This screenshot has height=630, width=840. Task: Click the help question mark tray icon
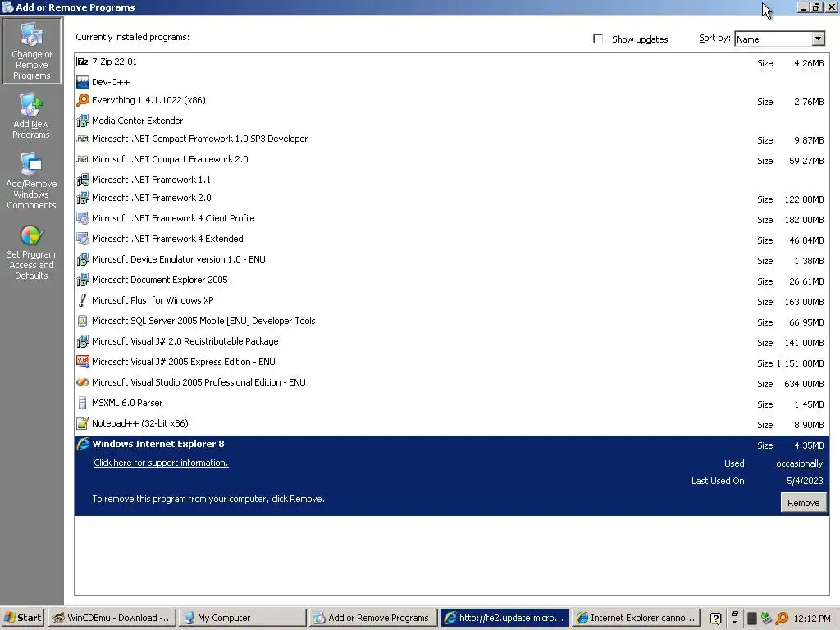pos(715,619)
